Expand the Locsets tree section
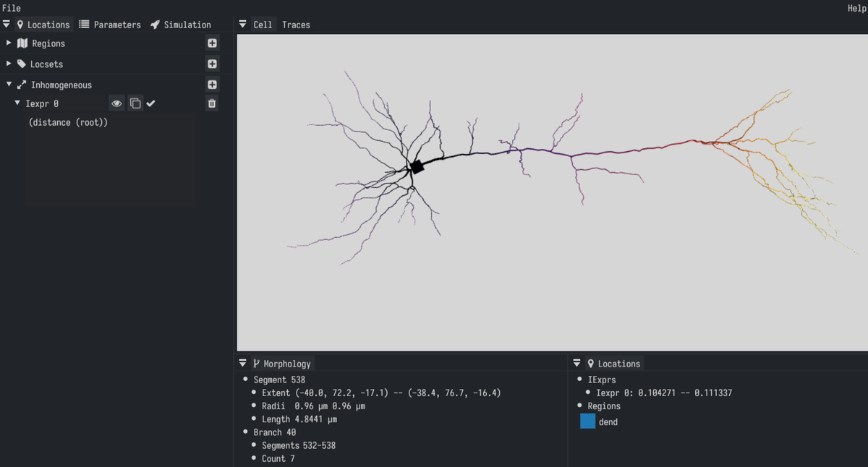This screenshot has height=467, width=868. pos(9,64)
